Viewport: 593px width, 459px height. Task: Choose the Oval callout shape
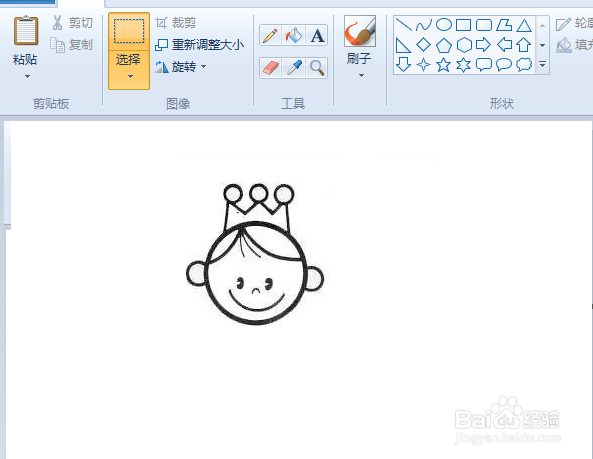(x=504, y=65)
